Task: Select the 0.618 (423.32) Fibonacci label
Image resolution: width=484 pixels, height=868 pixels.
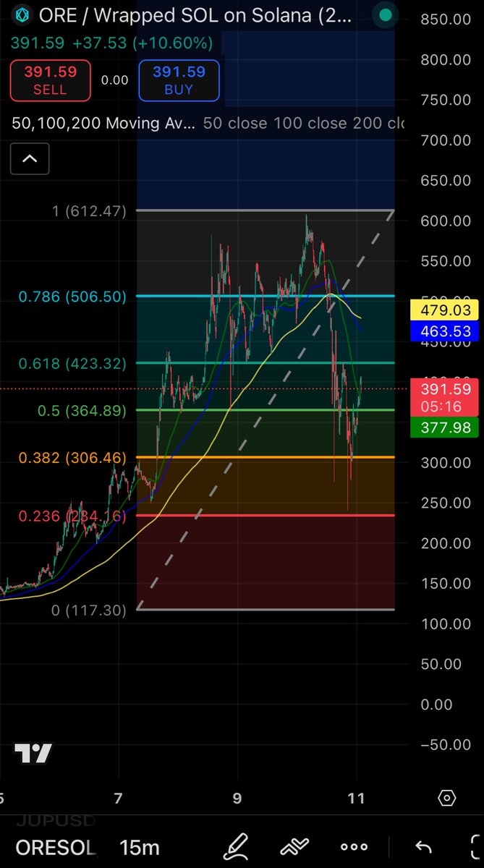Action: click(x=73, y=364)
